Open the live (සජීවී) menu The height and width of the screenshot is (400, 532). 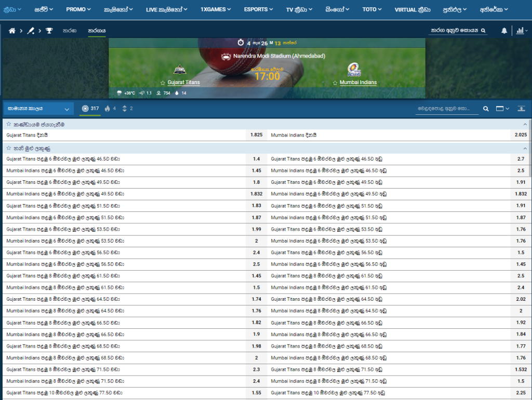pos(44,9)
